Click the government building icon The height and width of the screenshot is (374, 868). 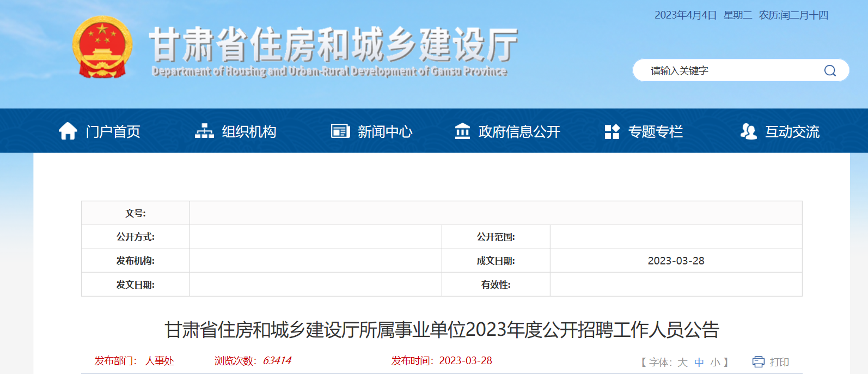click(x=462, y=131)
